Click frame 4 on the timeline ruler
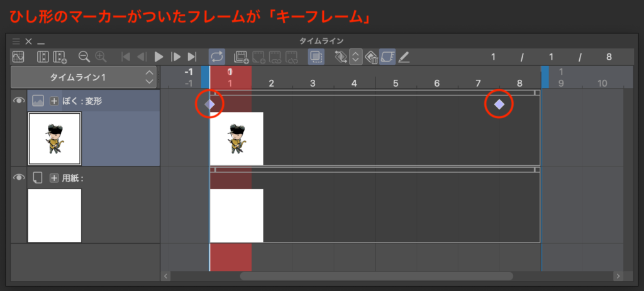This screenshot has width=644, height=291. [354, 84]
